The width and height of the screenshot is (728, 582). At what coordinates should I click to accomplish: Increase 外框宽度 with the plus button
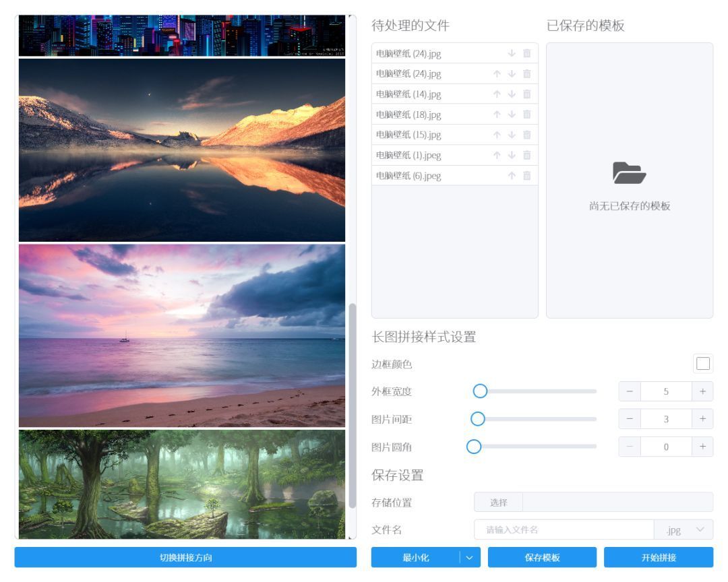point(702,391)
